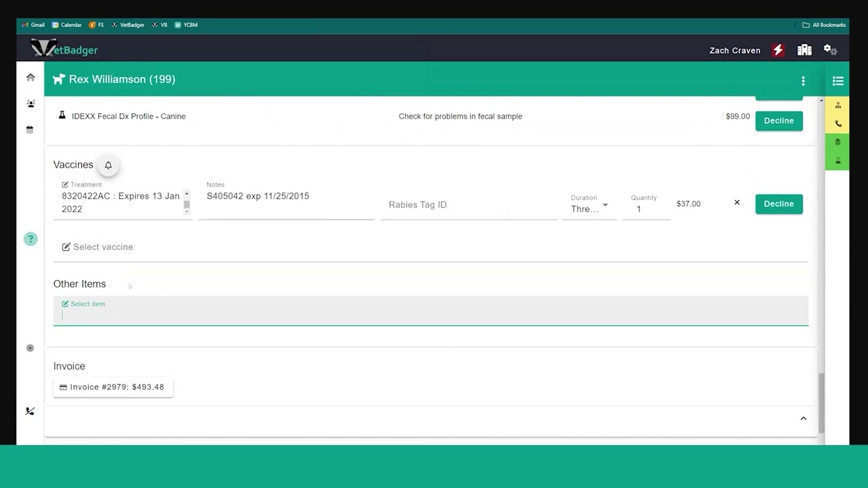Decline the IDEXX Fecal Dx Profile

(x=778, y=121)
